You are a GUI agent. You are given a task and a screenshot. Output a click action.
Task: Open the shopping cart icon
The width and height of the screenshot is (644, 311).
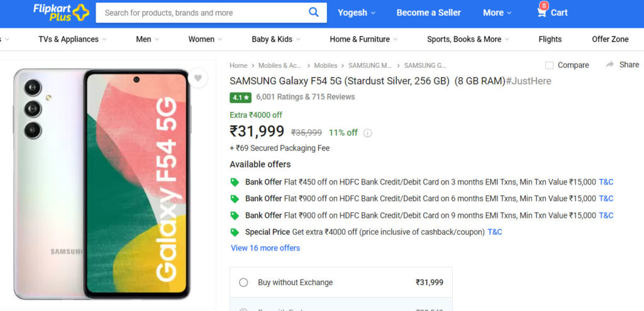(x=542, y=13)
